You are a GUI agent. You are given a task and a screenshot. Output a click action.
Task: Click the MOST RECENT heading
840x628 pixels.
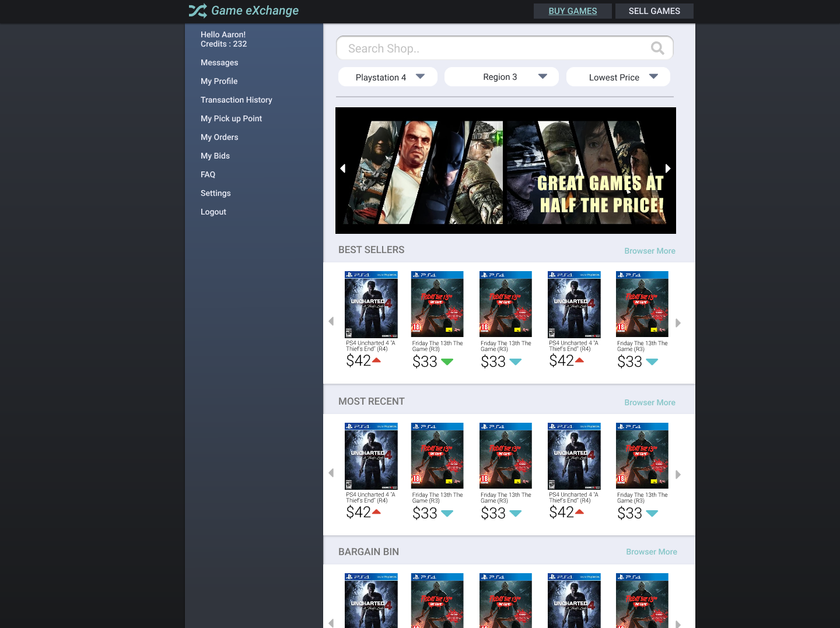[371, 401]
